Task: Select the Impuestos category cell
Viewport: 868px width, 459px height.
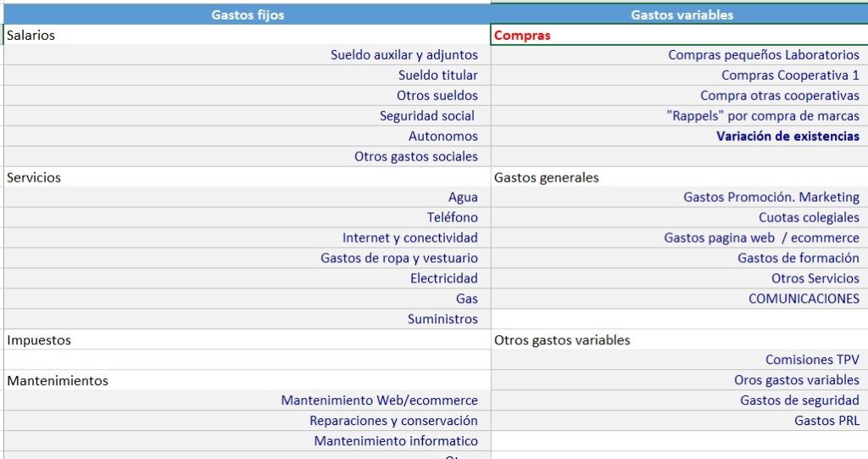Action: pyautogui.click(x=248, y=340)
